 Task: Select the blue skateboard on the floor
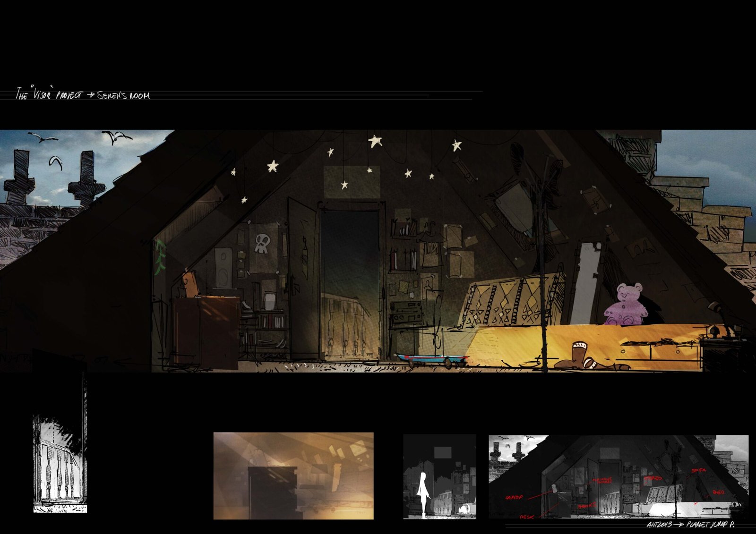[431, 359]
